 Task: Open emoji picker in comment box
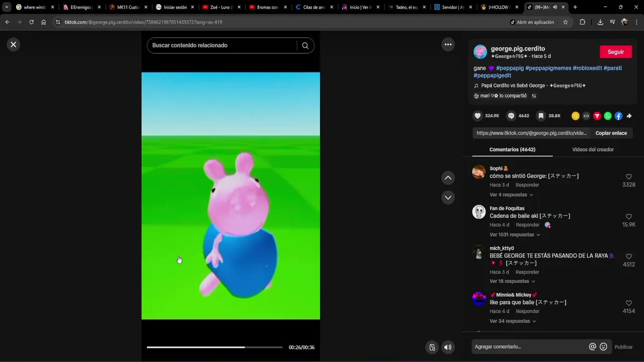pos(604,346)
